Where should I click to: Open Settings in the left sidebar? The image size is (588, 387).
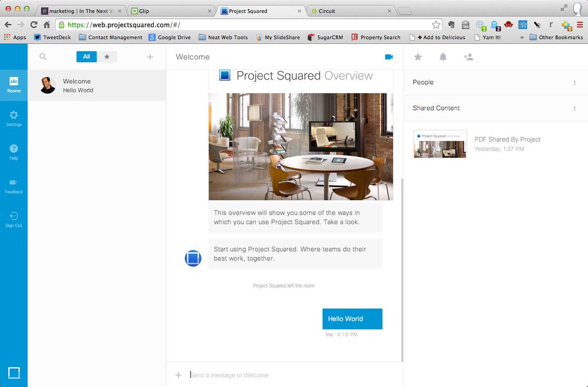tap(14, 118)
